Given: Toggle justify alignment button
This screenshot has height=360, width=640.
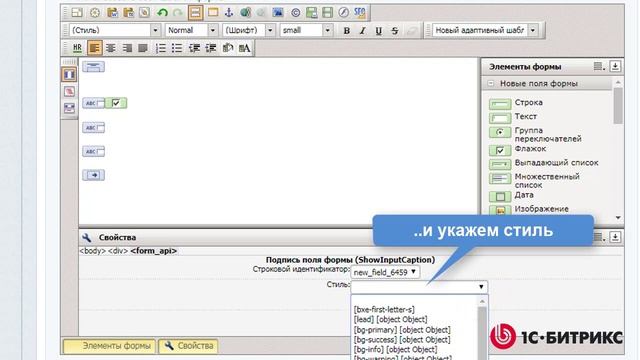Looking at the screenshot, I should point(143,48).
